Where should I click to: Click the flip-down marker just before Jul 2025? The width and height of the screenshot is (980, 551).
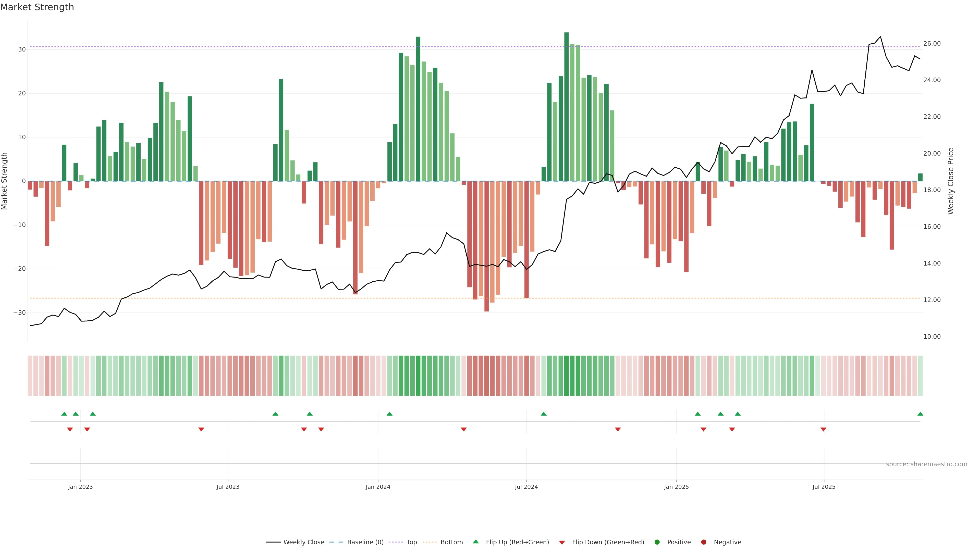(823, 429)
